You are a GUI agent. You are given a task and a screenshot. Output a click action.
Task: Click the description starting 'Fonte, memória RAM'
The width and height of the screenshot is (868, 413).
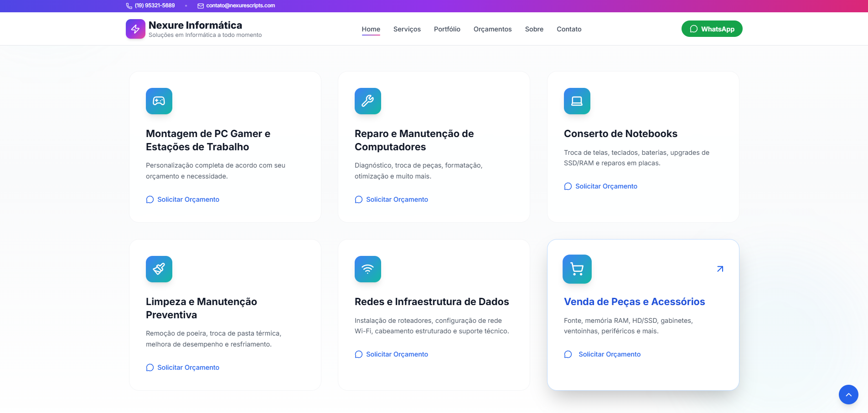(628, 326)
